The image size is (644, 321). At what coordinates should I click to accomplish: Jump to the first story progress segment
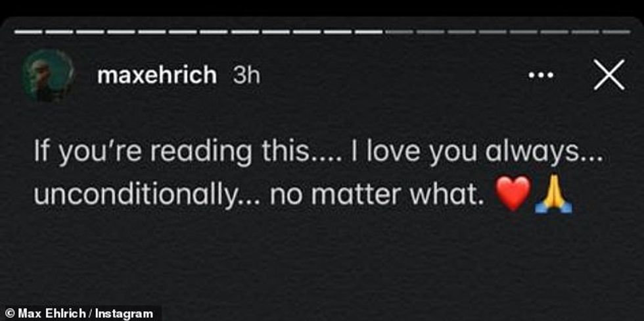[28, 32]
